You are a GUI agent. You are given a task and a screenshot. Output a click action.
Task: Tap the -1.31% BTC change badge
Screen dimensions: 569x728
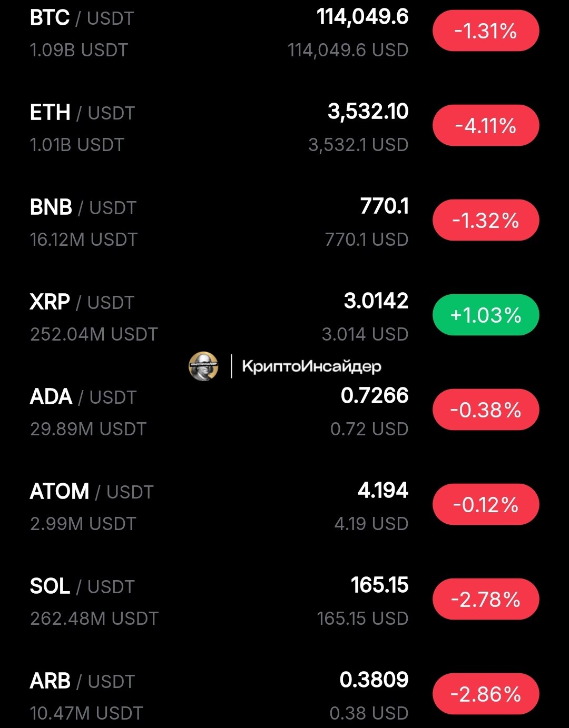coord(486,31)
